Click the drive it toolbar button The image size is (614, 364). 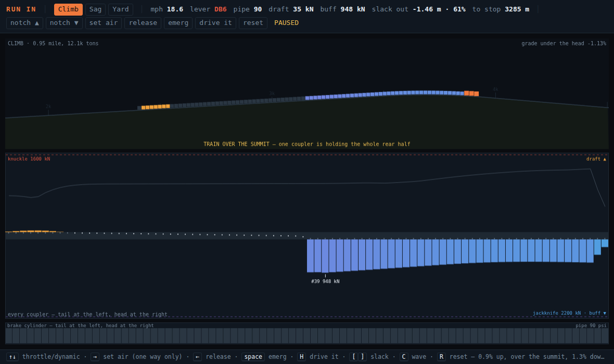pyautogui.click(x=215, y=23)
